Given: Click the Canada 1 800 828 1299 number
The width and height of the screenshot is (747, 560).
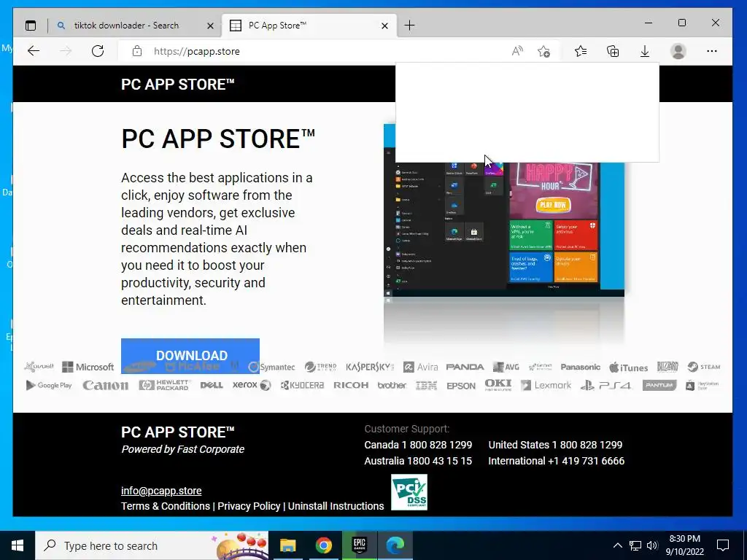Looking at the screenshot, I should pos(418,445).
